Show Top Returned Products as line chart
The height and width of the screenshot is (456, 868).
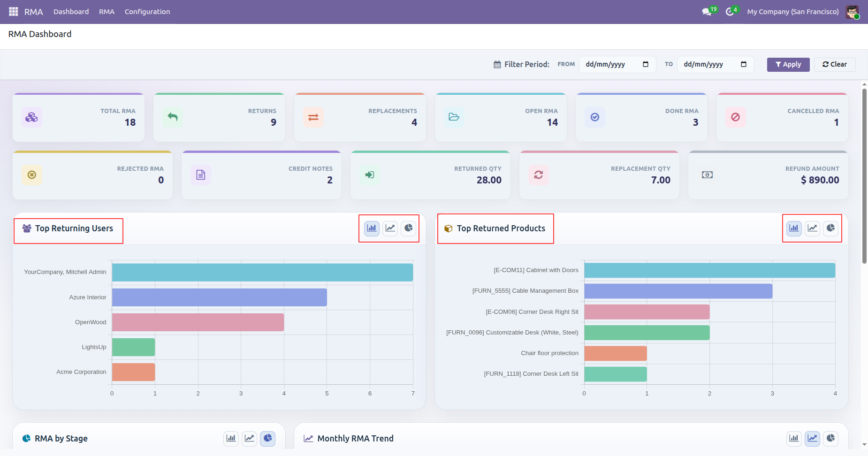pyautogui.click(x=812, y=228)
